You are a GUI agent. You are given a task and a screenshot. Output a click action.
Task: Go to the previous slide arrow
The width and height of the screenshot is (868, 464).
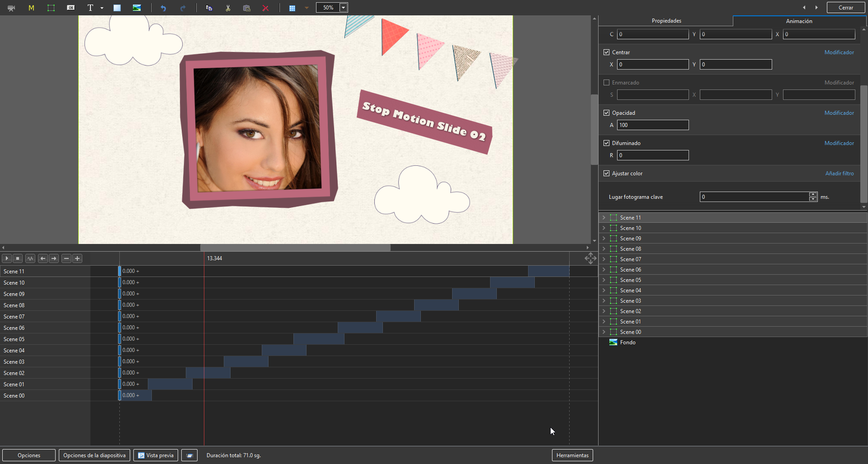[804, 8]
